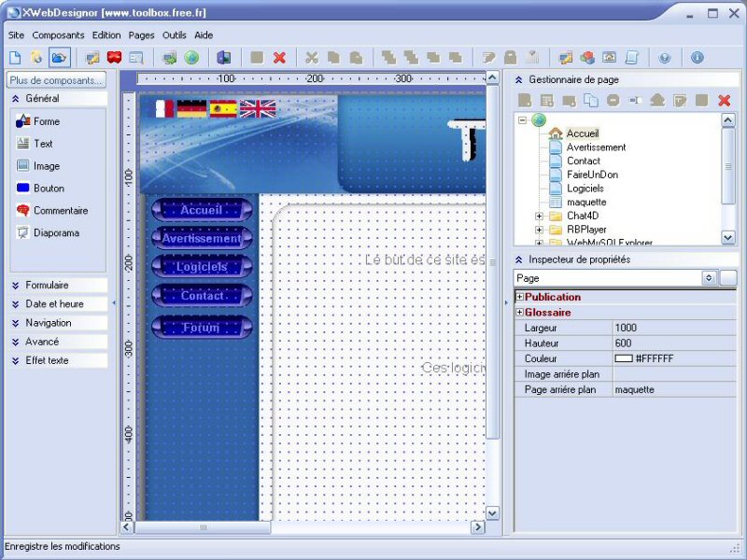
Task: Open the Pages menu
Action: click(142, 35)
